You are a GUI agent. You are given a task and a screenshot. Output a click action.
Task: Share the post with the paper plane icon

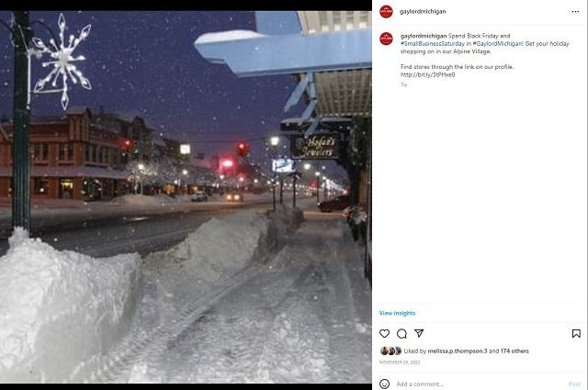pos(419,333)
